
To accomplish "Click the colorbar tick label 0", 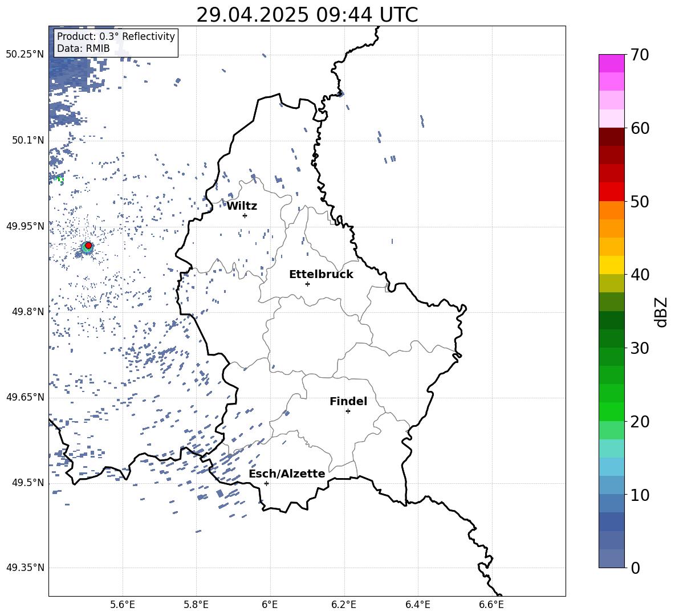I will (635, 568).
